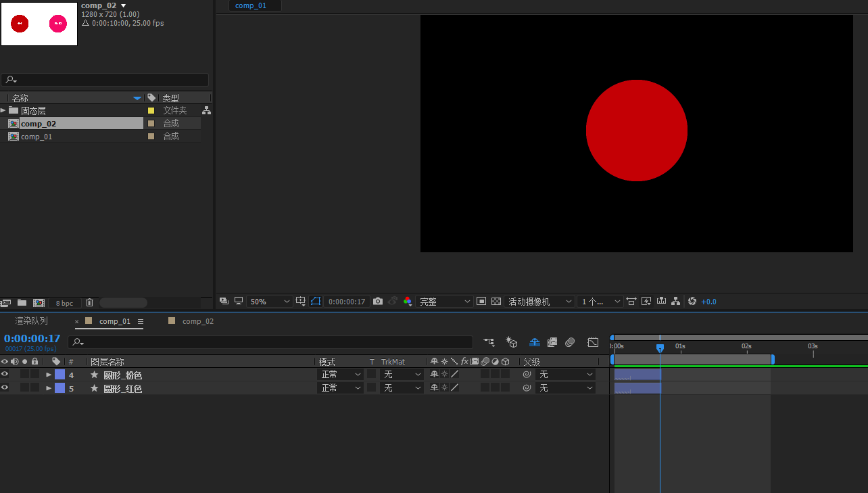Screen dimensions: 868x493
Task: Toggle the transparency grid
Action: (x=496, y=301)
